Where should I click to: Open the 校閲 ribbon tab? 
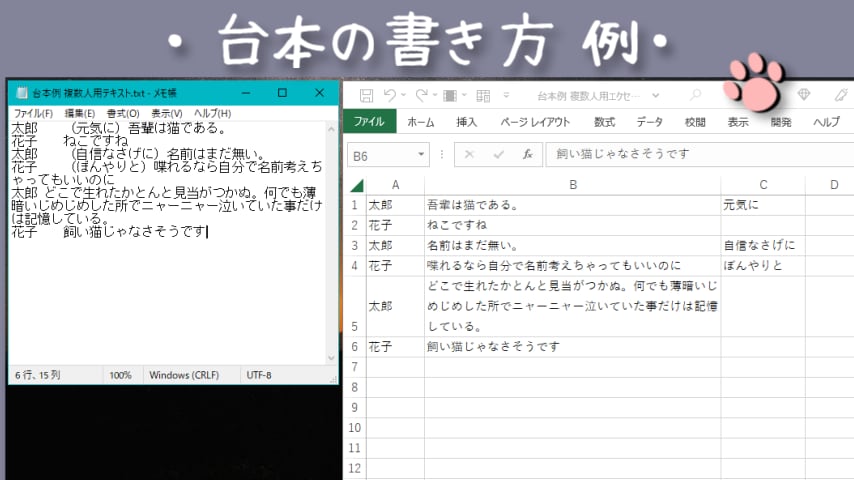(x=695, y=122)
